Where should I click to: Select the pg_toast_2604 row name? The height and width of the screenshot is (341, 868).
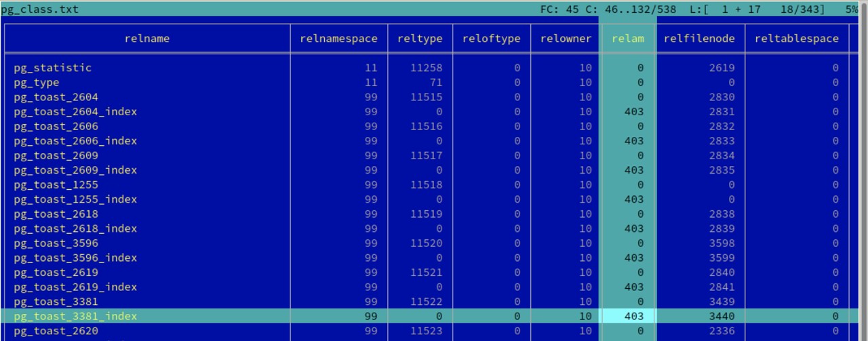click(56, 97)
